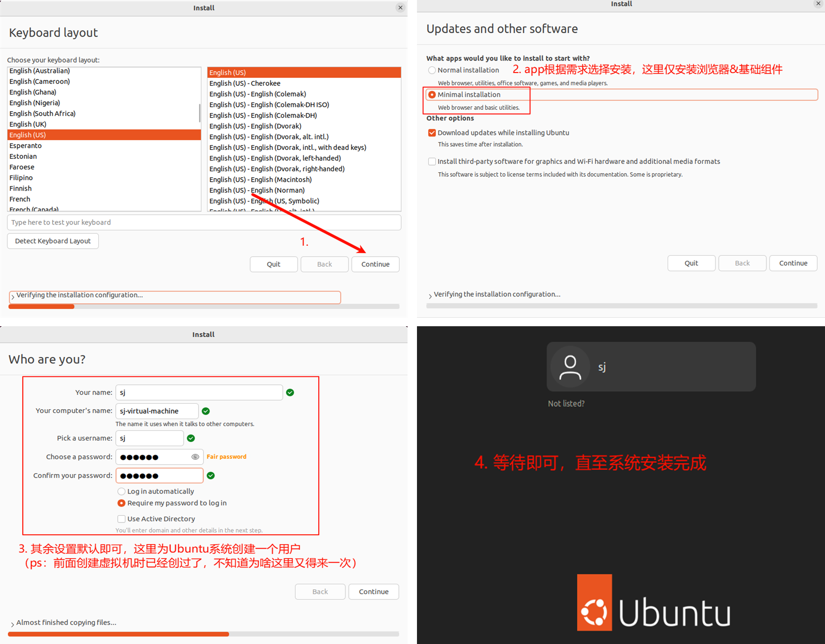Click the language list scrollbar in Keyboard layout
This screenshot has height=644, width=825.
[x=200, y=113]
